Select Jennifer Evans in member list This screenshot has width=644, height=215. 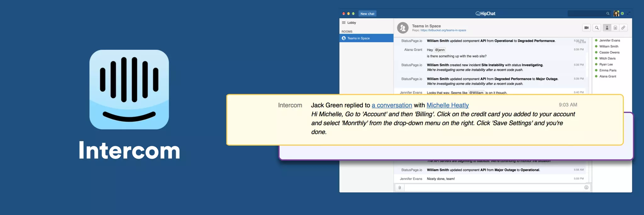pos(609,40)
